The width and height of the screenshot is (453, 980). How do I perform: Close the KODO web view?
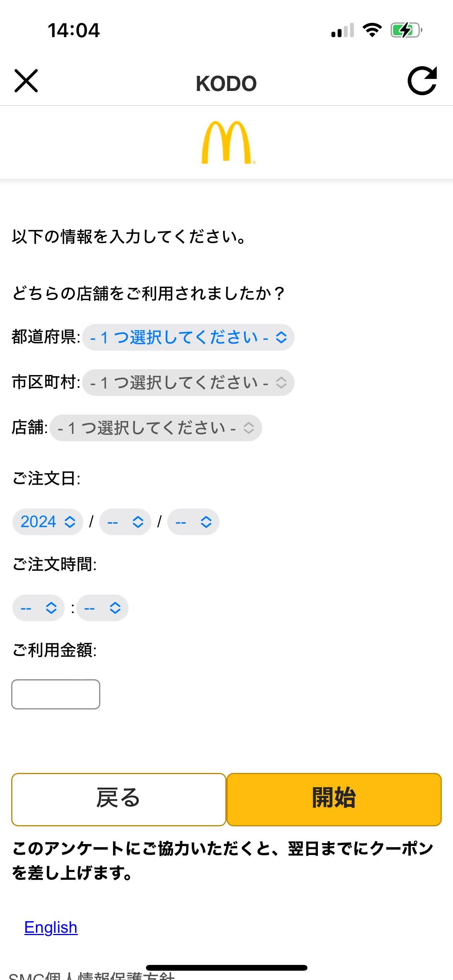point(26,81)
